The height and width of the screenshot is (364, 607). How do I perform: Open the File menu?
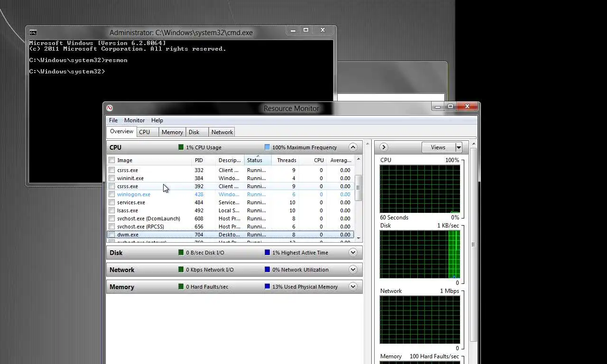click(x=113, y=120)
